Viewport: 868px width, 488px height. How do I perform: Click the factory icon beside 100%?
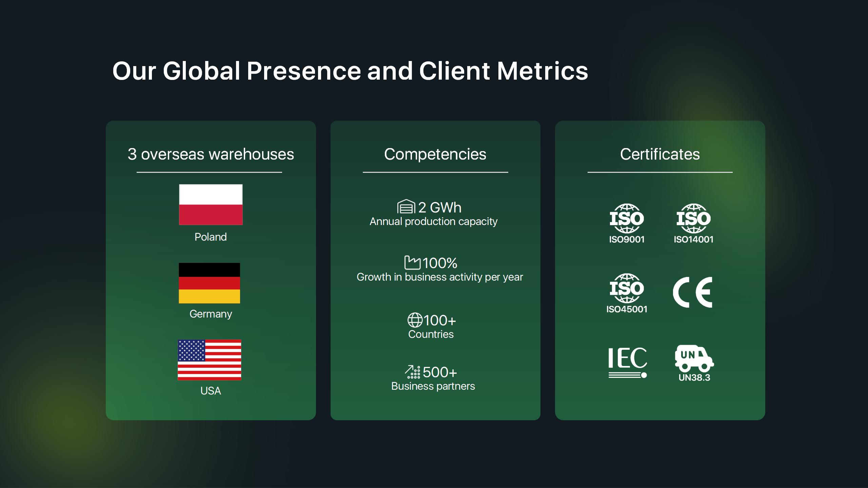(412, 263)
